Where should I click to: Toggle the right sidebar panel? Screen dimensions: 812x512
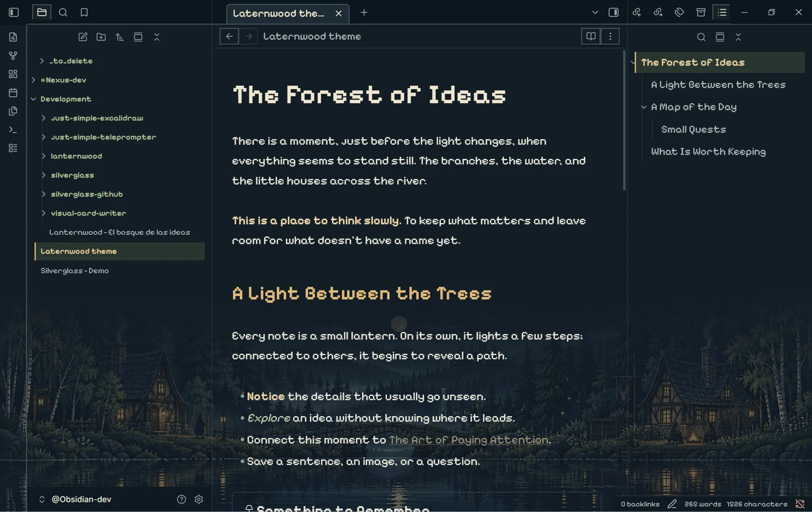pos(613,12)
